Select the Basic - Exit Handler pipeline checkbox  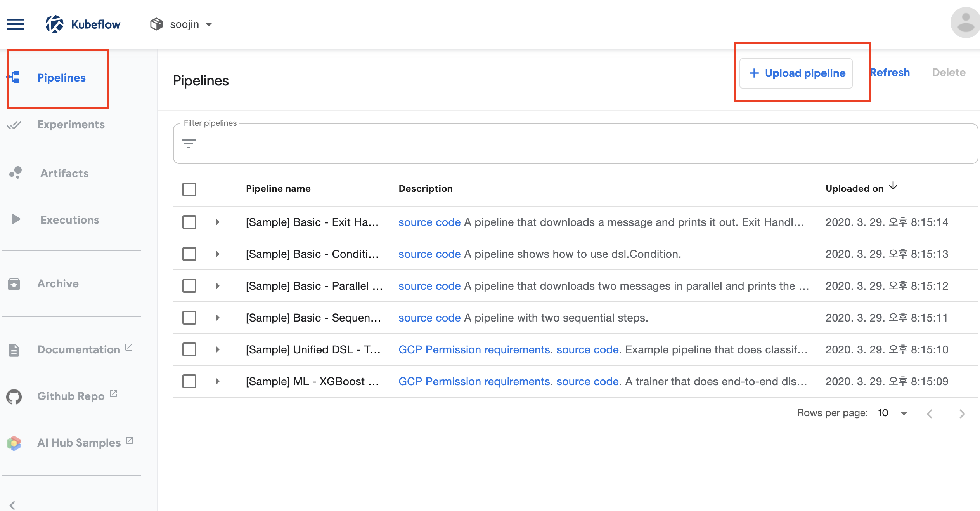pos(189,222)
